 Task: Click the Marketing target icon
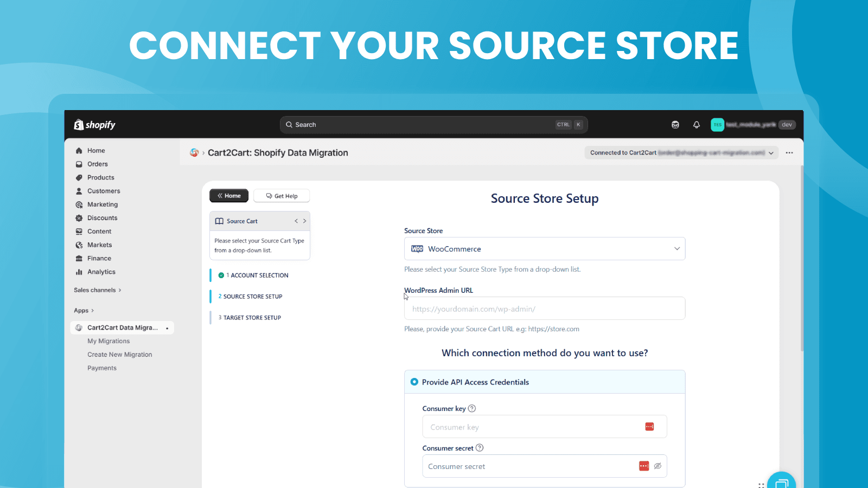click(79, 205)
